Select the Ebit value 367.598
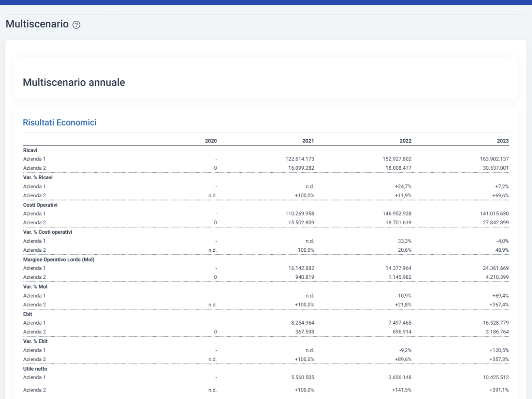 click(305, 332)
